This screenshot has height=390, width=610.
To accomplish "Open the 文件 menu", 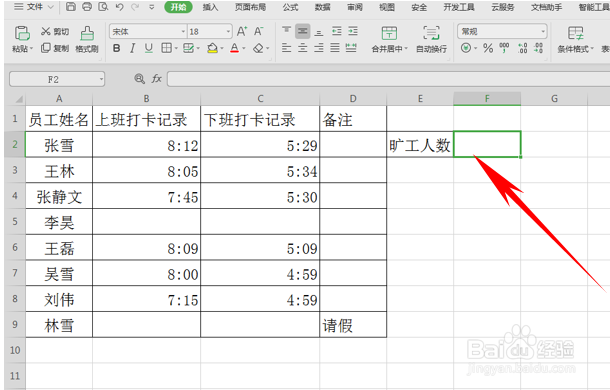I will tap(34, 7).
